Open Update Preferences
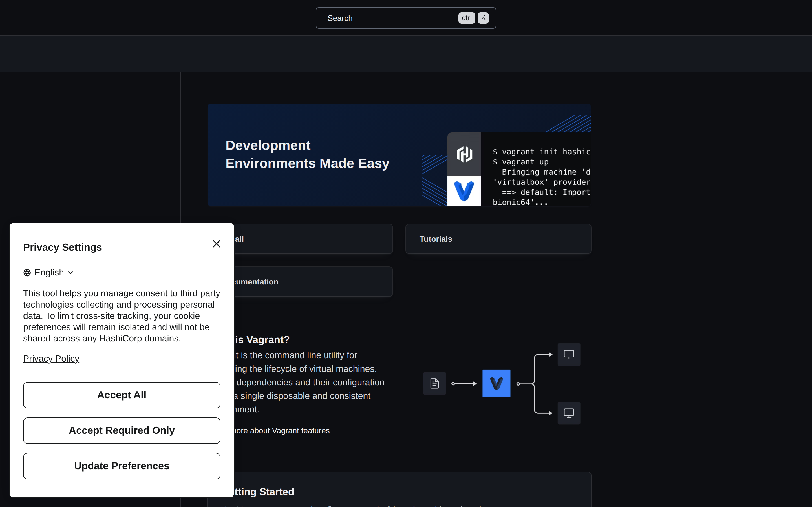The width and height of the screenshot is (812, 507). tap(122, 466)
